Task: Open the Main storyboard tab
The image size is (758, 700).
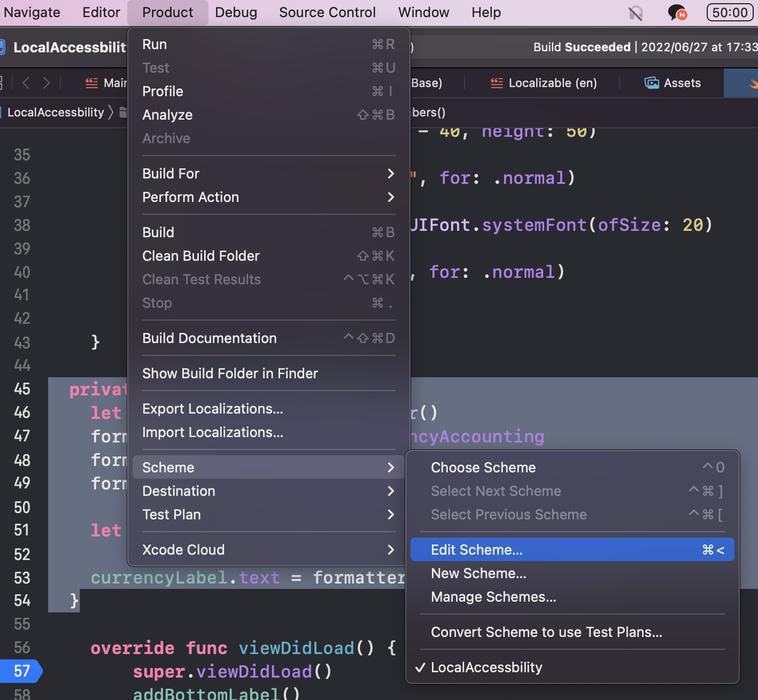Action: click(x=106, y=83)
